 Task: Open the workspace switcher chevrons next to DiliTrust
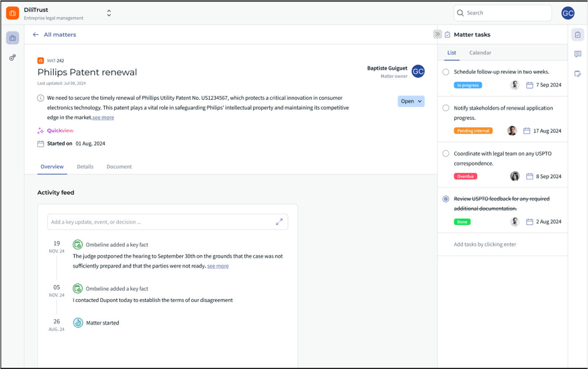tap(109, 13)
